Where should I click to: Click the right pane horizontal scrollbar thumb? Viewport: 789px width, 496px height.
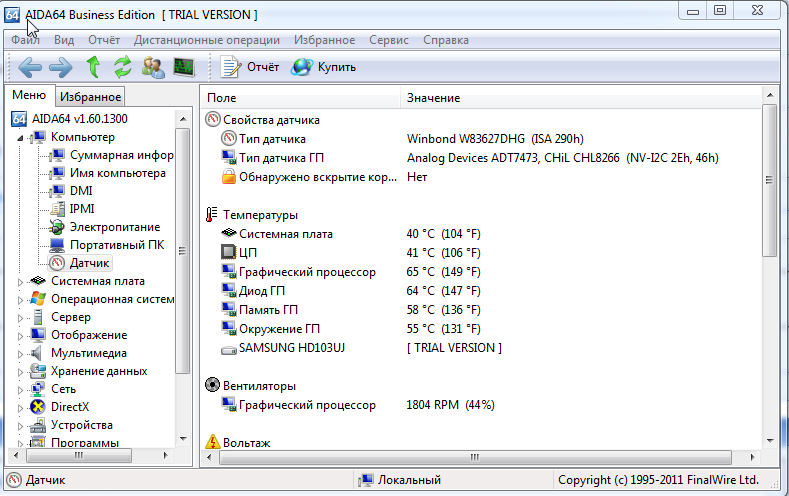475,457
